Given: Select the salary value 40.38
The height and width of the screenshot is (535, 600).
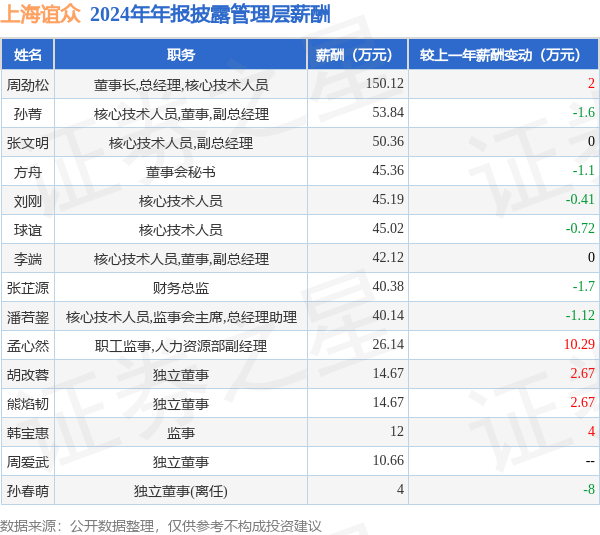Looking at the screenshot, I should click(x=388, y=287).
